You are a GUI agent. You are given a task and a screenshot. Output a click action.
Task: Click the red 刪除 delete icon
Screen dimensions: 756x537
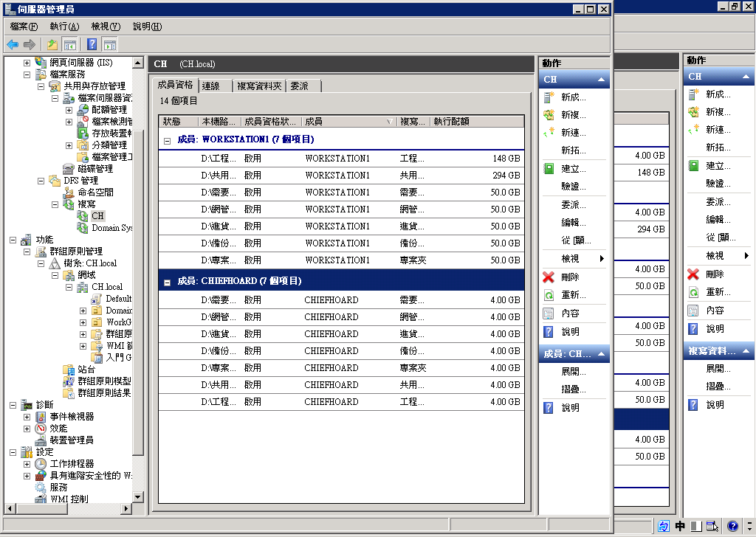coord(549,277)
